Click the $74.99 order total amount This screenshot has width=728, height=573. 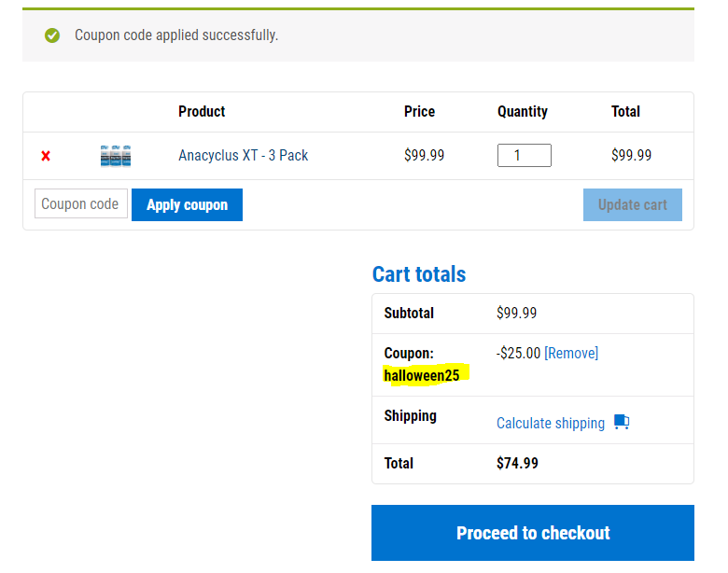coord(517,463)
